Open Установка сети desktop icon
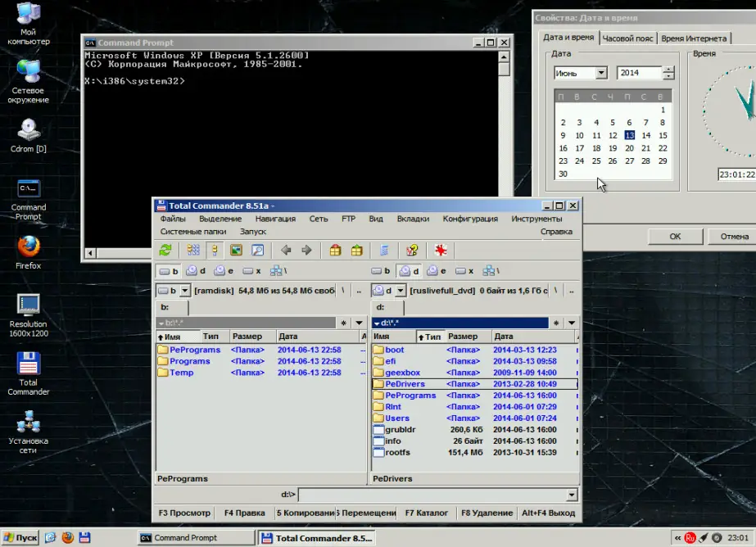The height and width of the screenshot is (547, 756). [x=29, y=432]
